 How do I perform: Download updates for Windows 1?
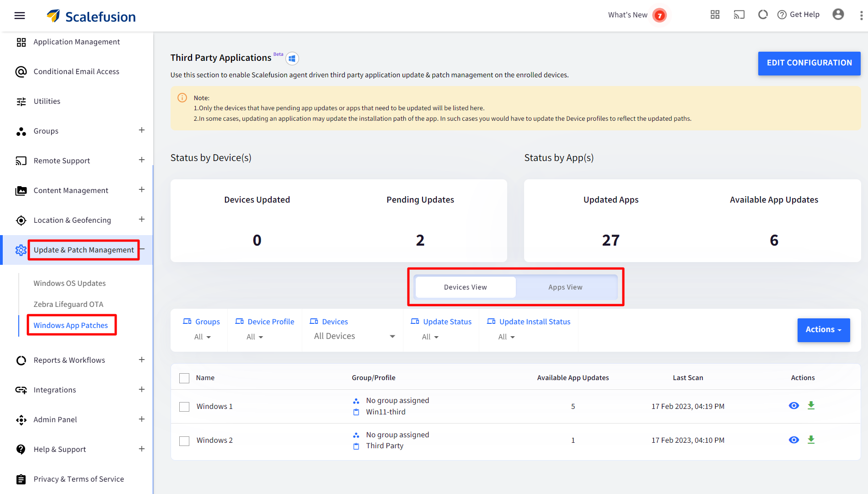click(811, 406)
